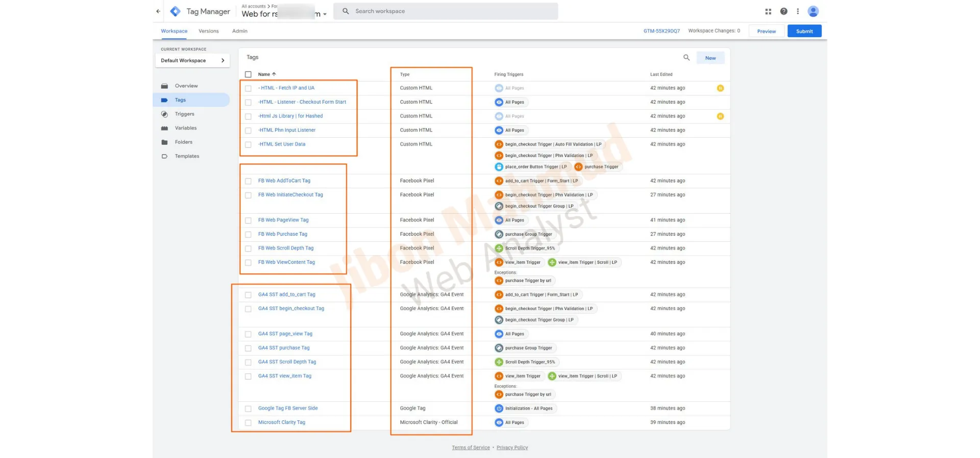Tick the select-all checkbox beside Name

248,74
